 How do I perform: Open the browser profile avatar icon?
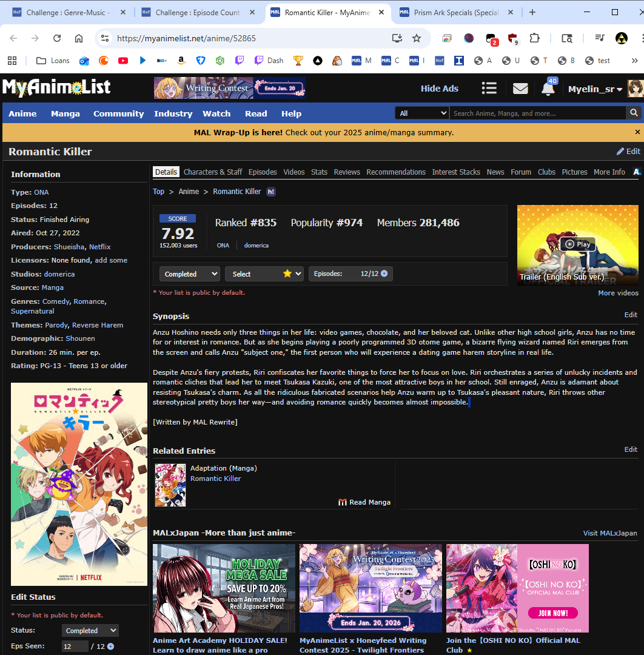[622, 38]
